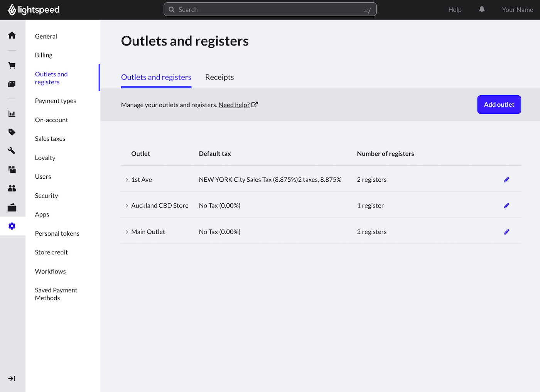Click pencil icon for Auckland CBD Store
This screenshot has height=392, width=540.
(x=506, y=206)
